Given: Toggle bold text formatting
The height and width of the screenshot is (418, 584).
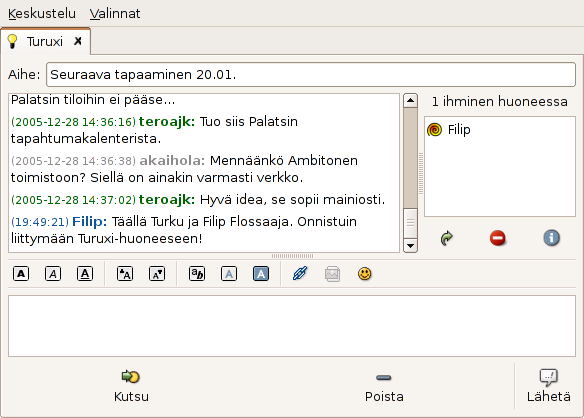Looking at the screenshot, I should click(x=21, y=274).
